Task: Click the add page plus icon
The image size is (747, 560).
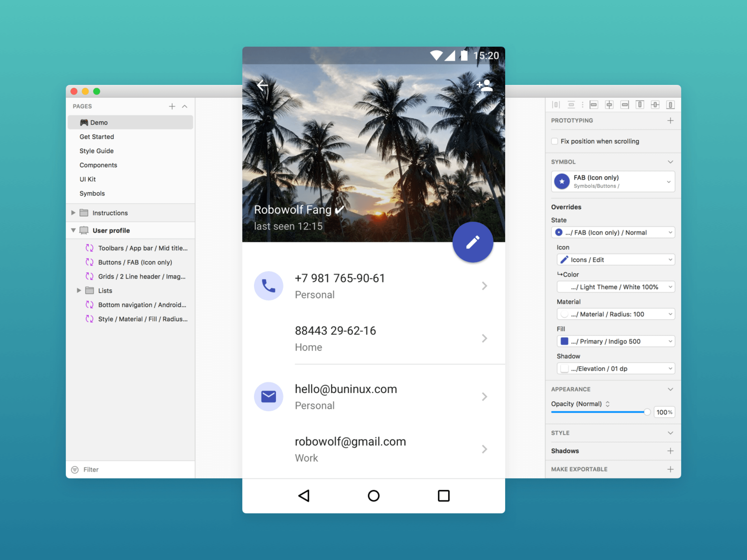Action: pyautogui.click(x=172, y=106)
